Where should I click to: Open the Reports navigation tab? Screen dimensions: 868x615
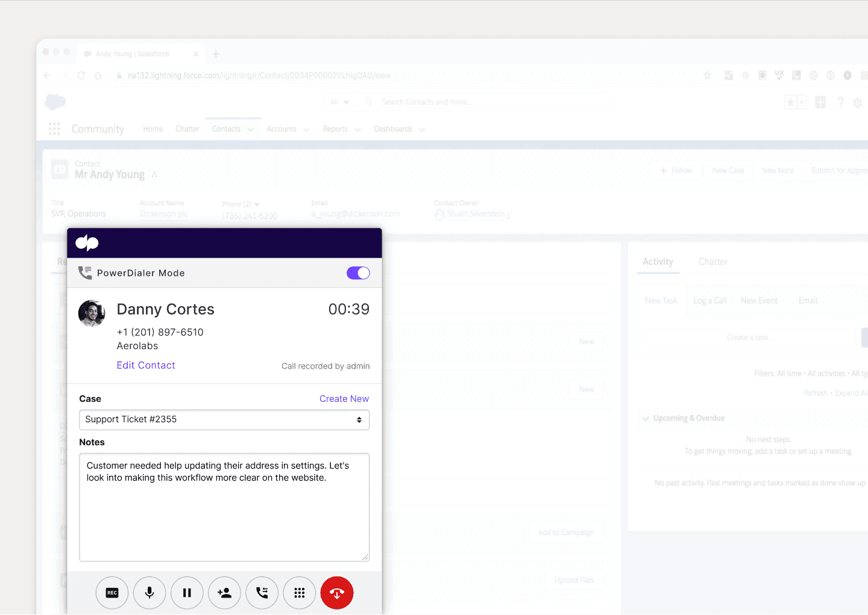(x=336, y=128)
